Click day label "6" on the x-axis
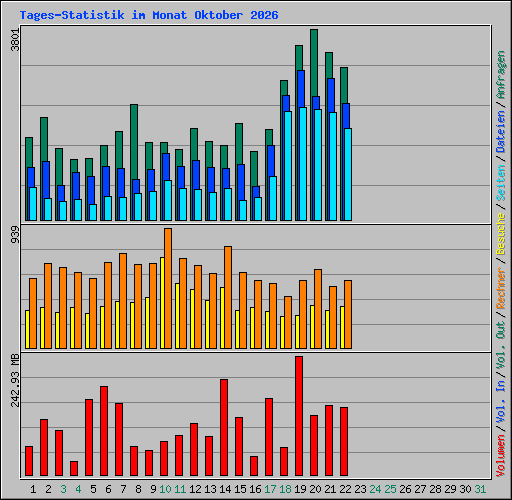This screenshot has height=500, width=512. pos(108,489)
